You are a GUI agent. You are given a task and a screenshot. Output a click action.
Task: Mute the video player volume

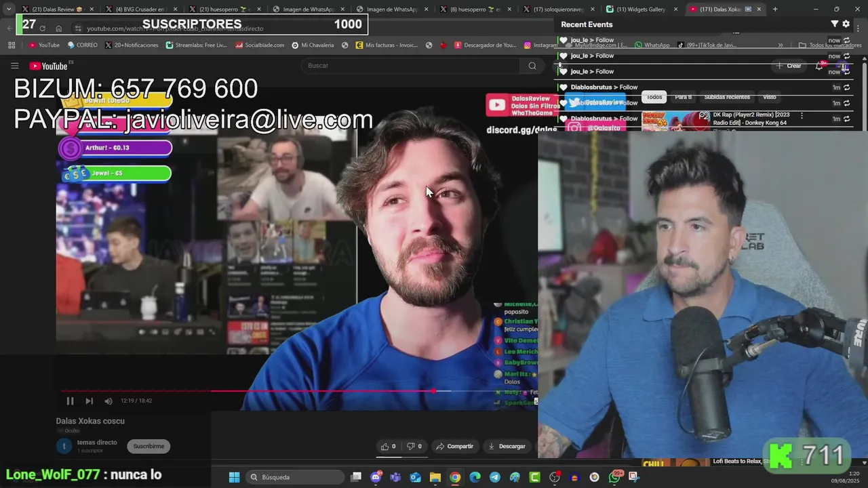click(108, 401)
